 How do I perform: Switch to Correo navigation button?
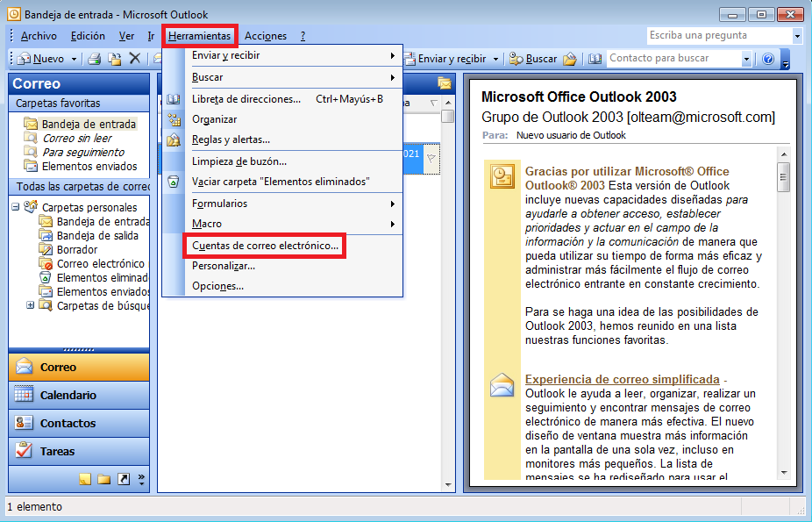79,368
